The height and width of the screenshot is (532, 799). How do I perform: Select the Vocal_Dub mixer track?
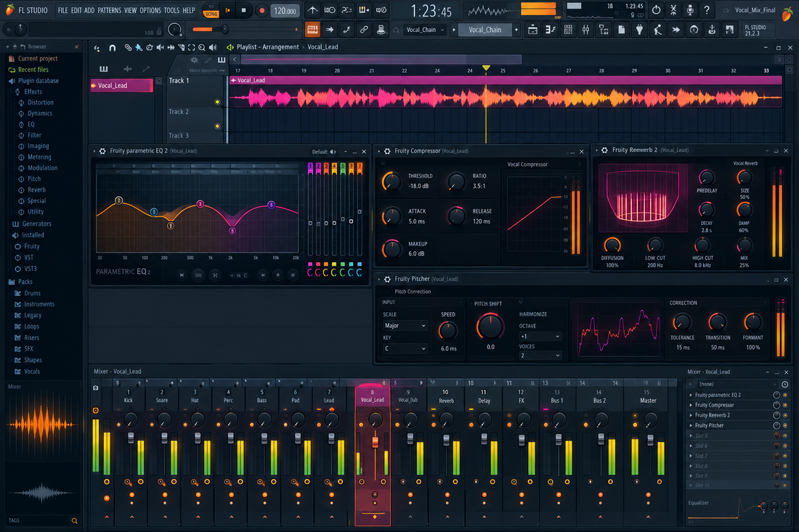tap(407, 400)
